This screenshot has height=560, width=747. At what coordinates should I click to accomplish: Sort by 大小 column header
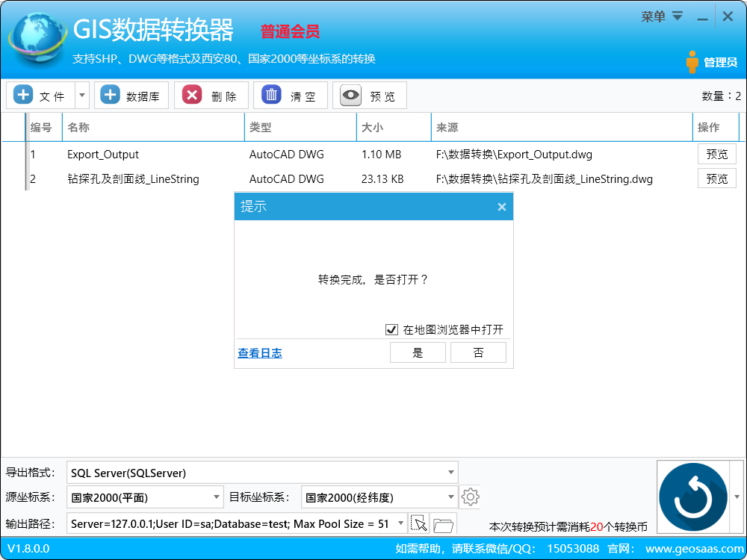click(x=394, y=127)
